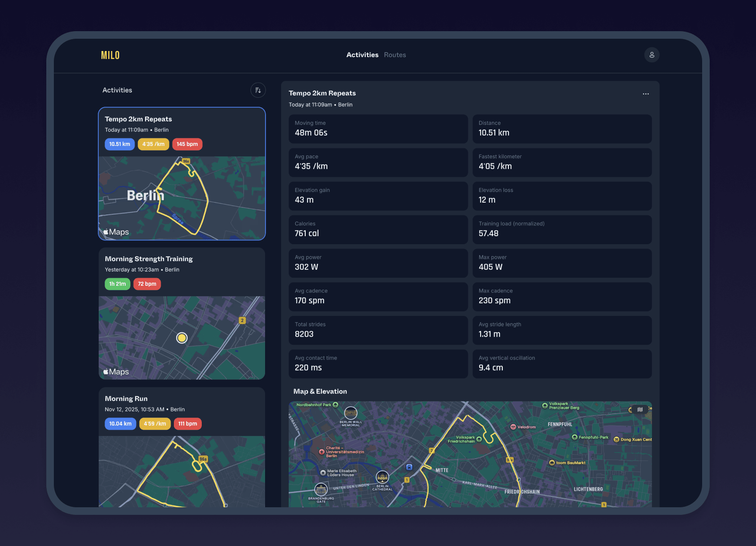Click the Morning Strength Training map thumbnail
756x546 pixels.
coord(182,338)
